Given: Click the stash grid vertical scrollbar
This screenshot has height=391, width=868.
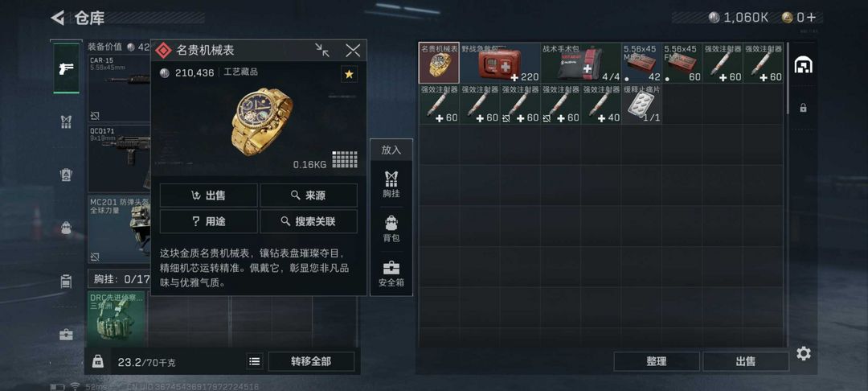Looking at the screenshot, I should click(787, 77).
